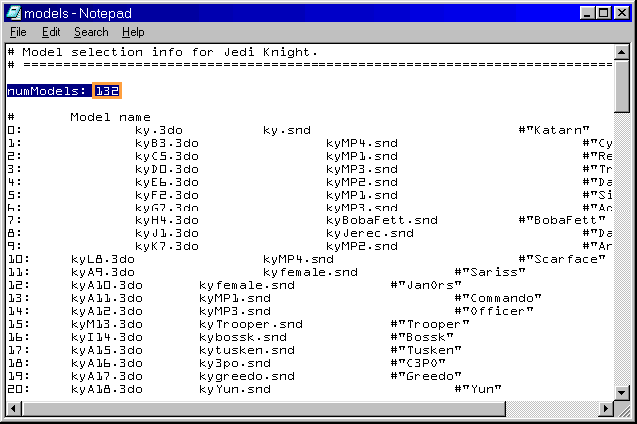Image resolution: width=637 pixels, height=424 pixels.
Task: Click the vertical scrollbar down arrow
Action: (622, 392)
